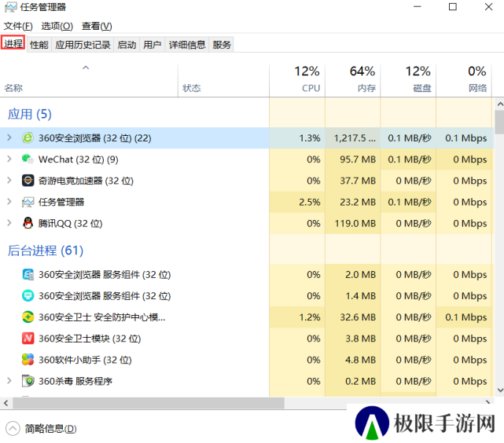This screenshot has height=443, width=504.
Task: Sort by the 名称 column header
Action: [x=89, y=80]
